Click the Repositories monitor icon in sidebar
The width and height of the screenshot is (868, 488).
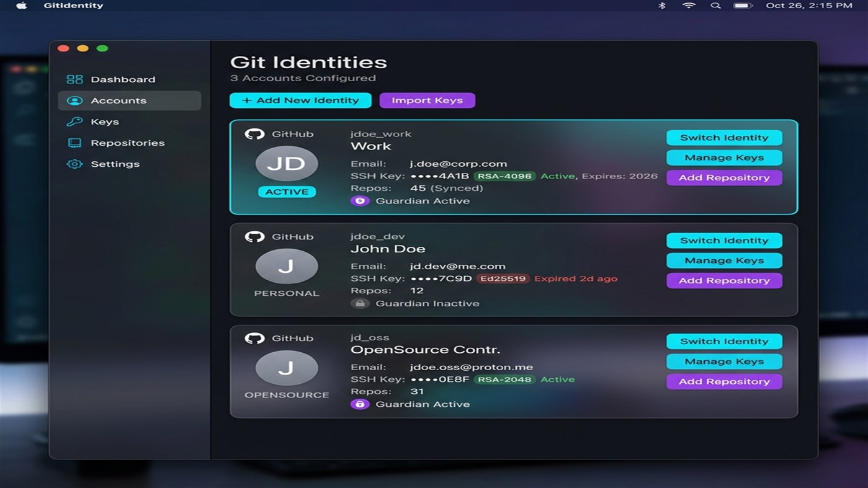tap(74, 143)
